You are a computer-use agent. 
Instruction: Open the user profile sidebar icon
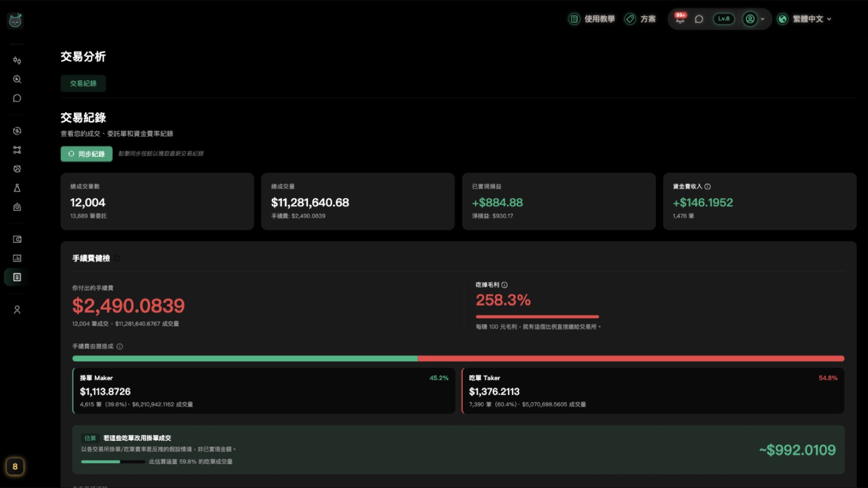click(17, 310)
